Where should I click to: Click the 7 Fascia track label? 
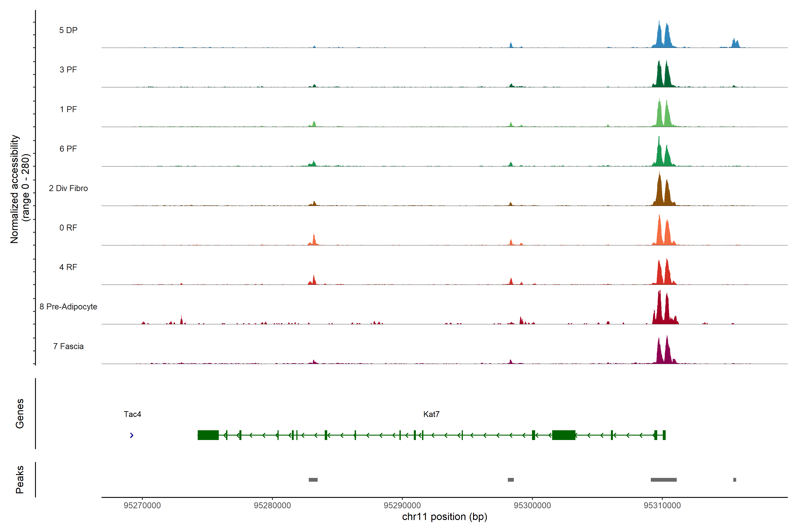point(68,346)
